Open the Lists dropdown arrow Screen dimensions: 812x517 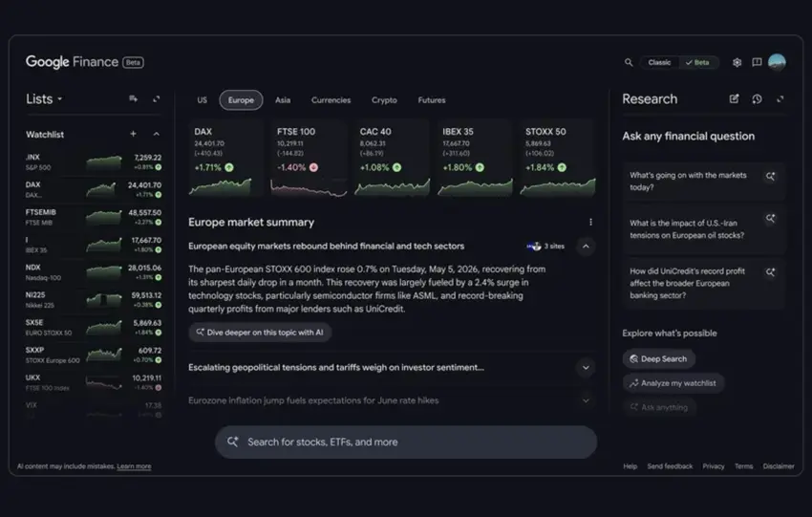(60, 98)
